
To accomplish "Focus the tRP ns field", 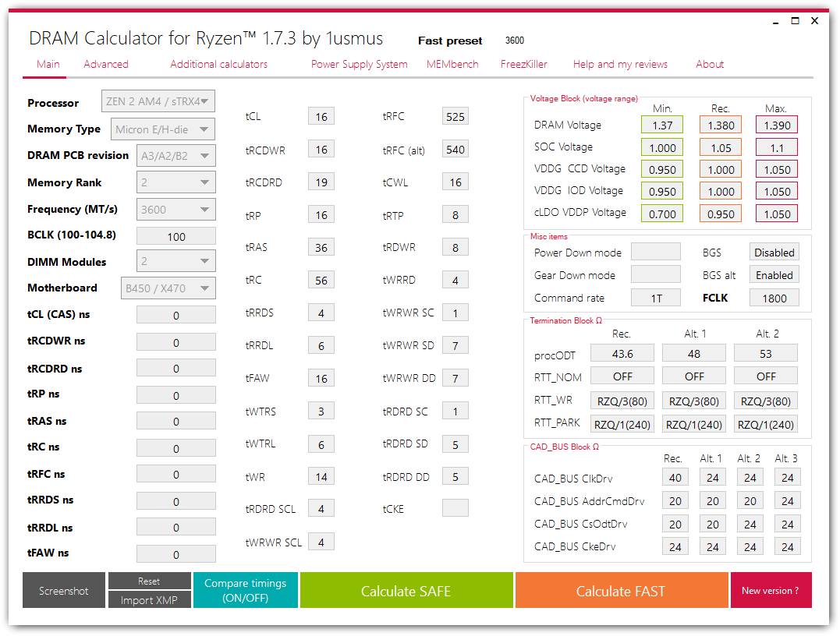I will (x=175, y=395).
